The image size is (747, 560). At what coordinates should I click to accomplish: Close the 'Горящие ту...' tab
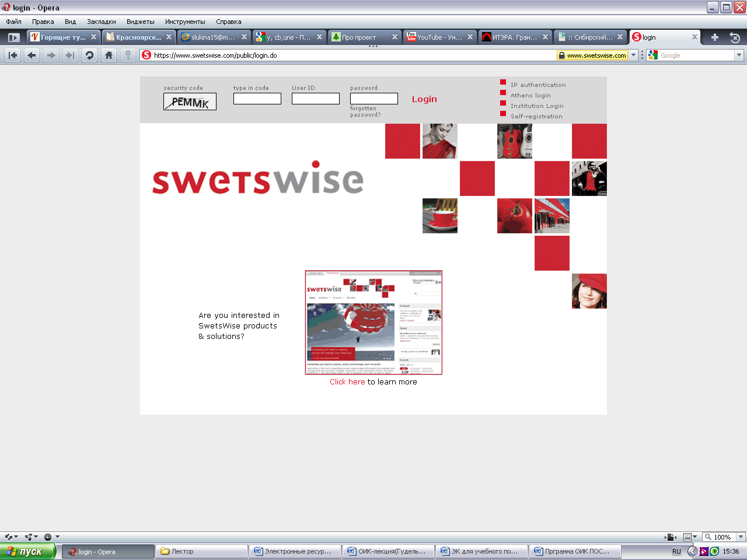93,37
